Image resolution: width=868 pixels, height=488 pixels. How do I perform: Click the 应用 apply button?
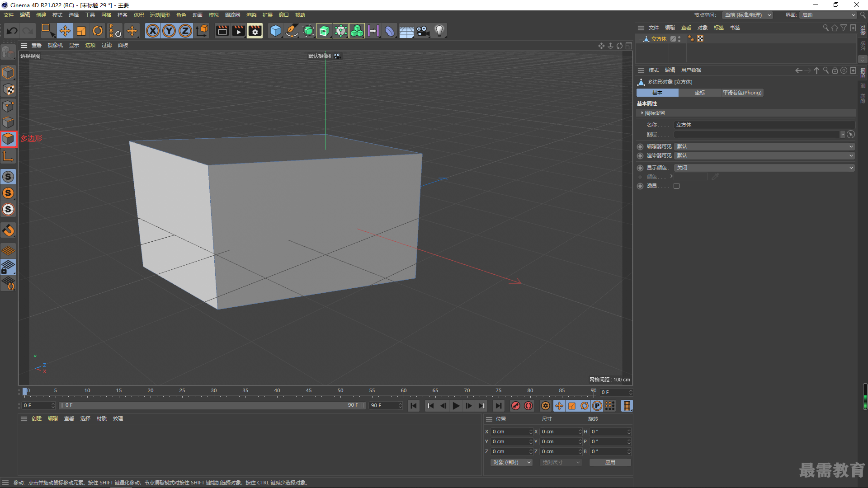pos(610,462)
